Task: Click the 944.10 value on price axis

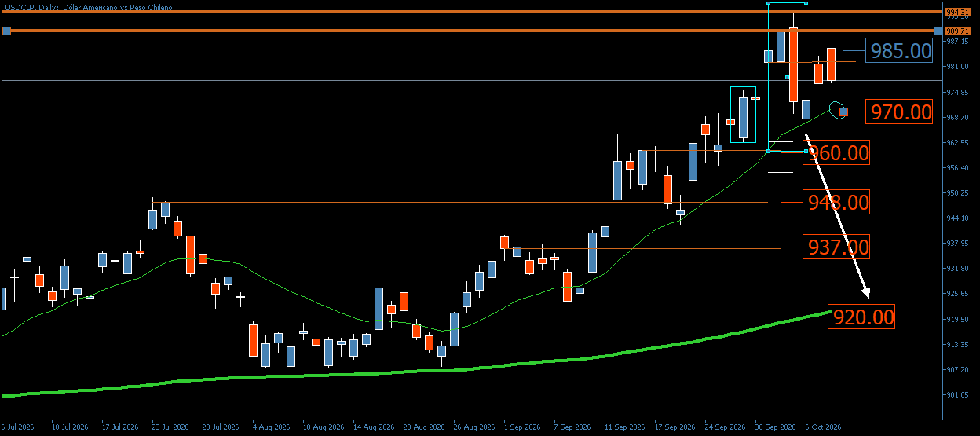Action: tap(956, 218)
